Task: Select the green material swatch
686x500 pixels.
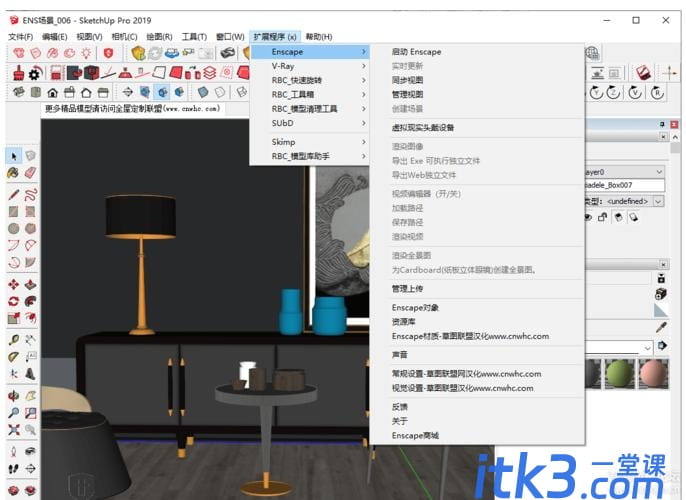Action: point(620,374)
